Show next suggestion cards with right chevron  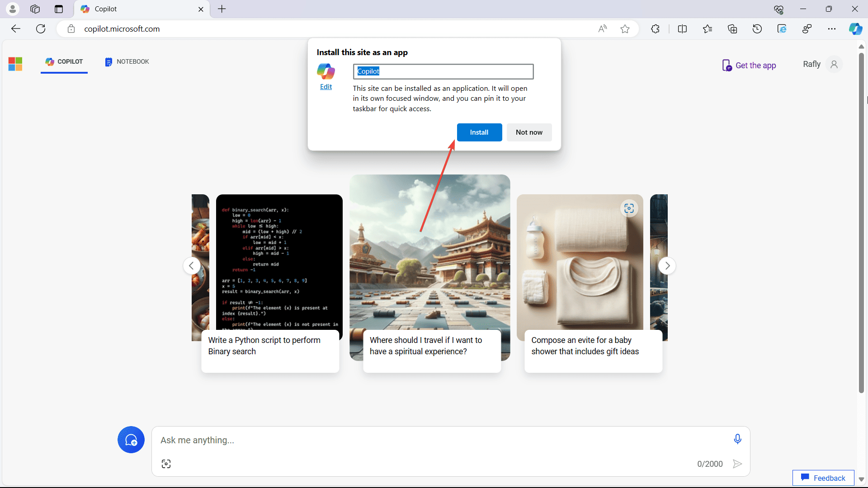tap(668, 266)
